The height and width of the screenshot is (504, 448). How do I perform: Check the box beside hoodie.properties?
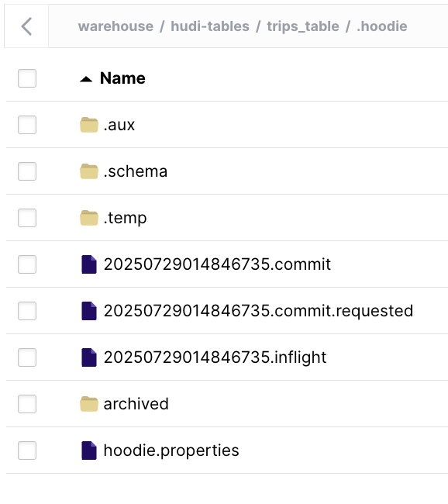[27, 450]
